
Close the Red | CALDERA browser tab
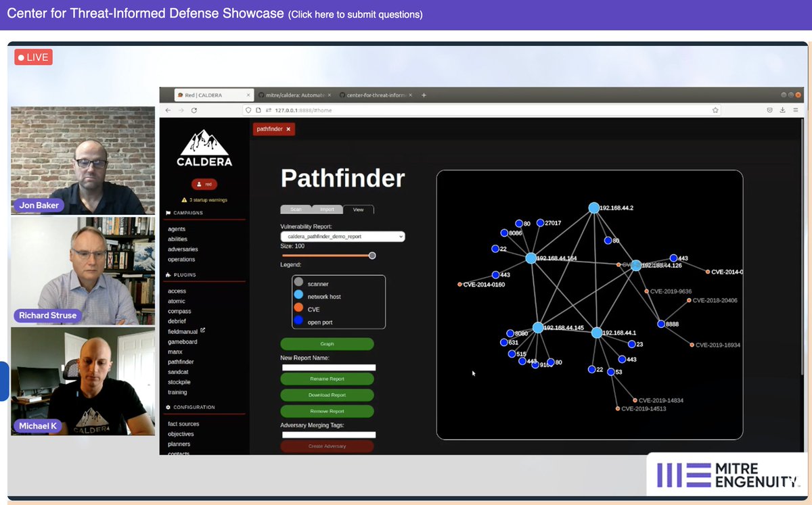(248, 95)
